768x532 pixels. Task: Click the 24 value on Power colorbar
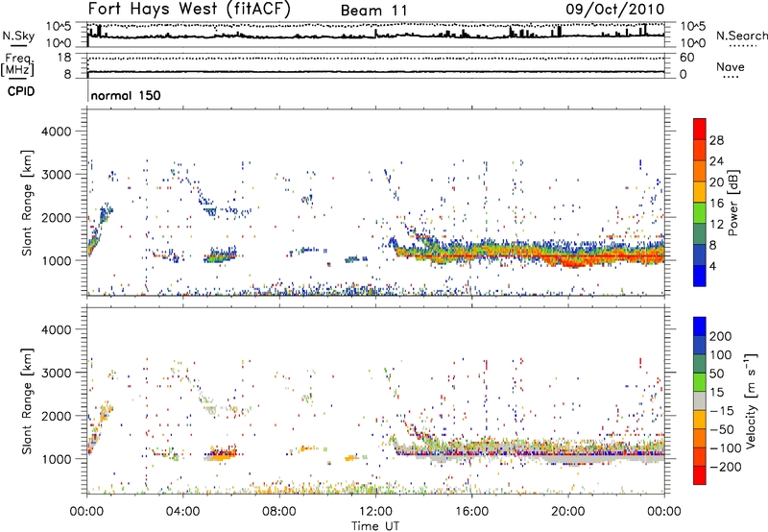[716, 161]
